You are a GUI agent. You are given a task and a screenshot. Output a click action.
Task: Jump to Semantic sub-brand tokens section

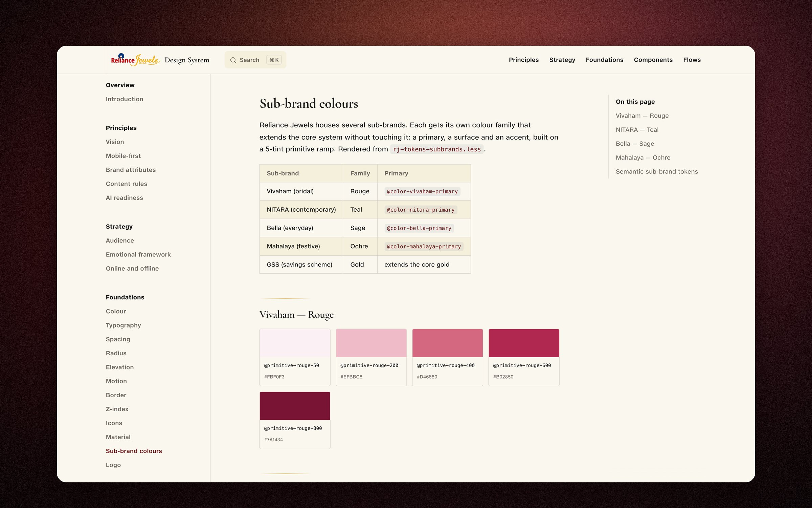point(657,171)
